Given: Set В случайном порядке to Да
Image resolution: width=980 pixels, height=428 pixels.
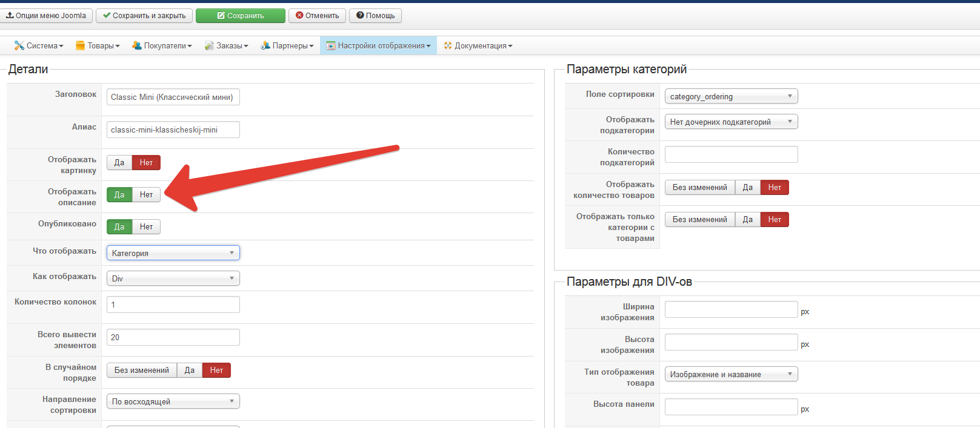Looking at the screenshot, I should coord(190,370).
